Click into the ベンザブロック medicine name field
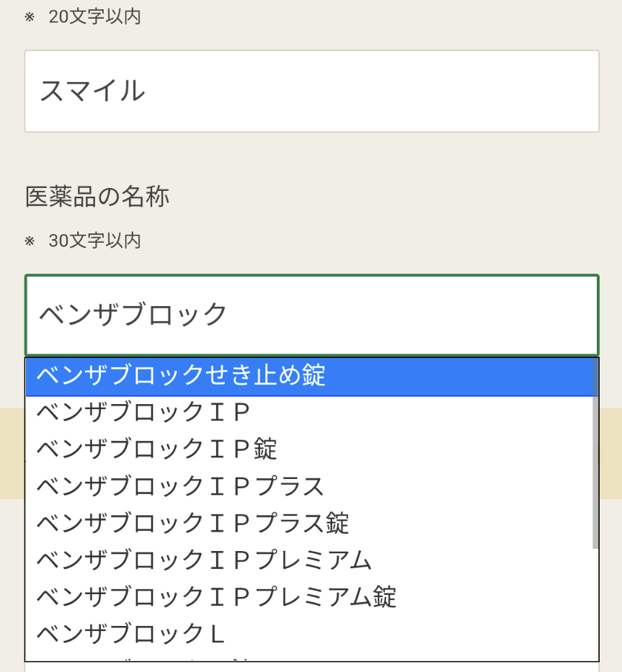This screenshot has height=672, width=622. pos(312,315)
